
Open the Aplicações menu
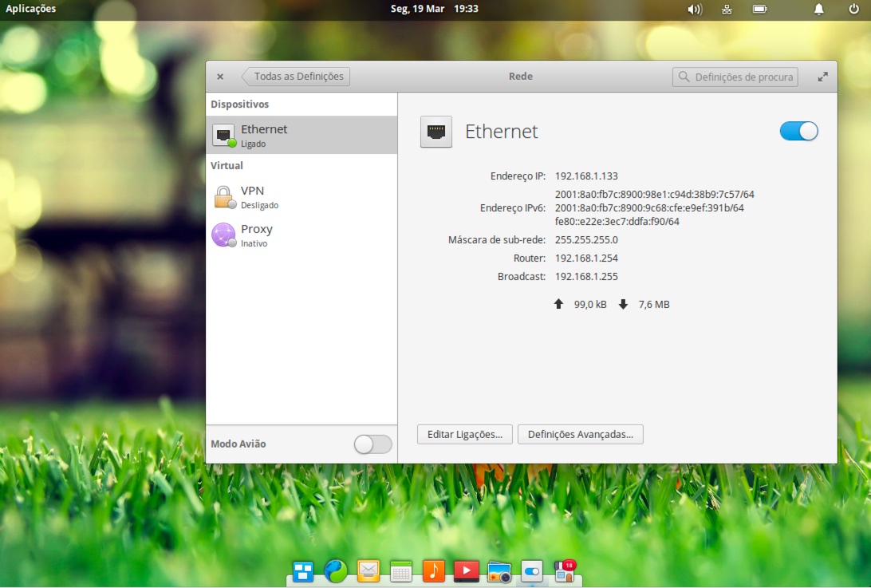point(30,10)
